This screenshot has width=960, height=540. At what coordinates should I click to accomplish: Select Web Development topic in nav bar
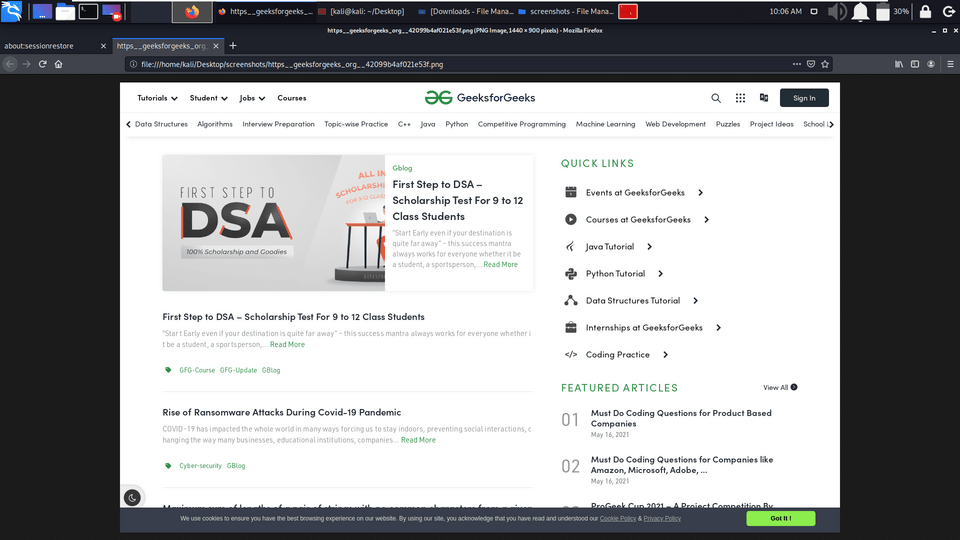coord(675,124)
